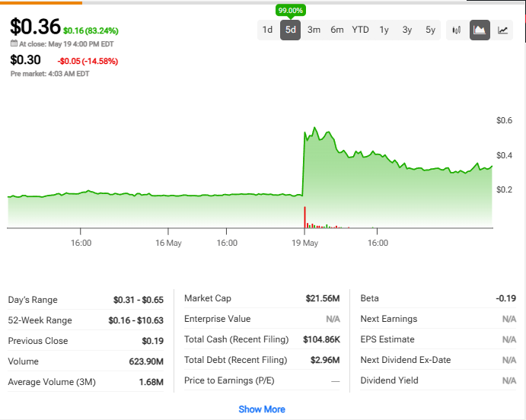Image resolution: width=526 pixels, height=420 pixels.
Task: Set chart range to 5y
Action: point(430,30)
